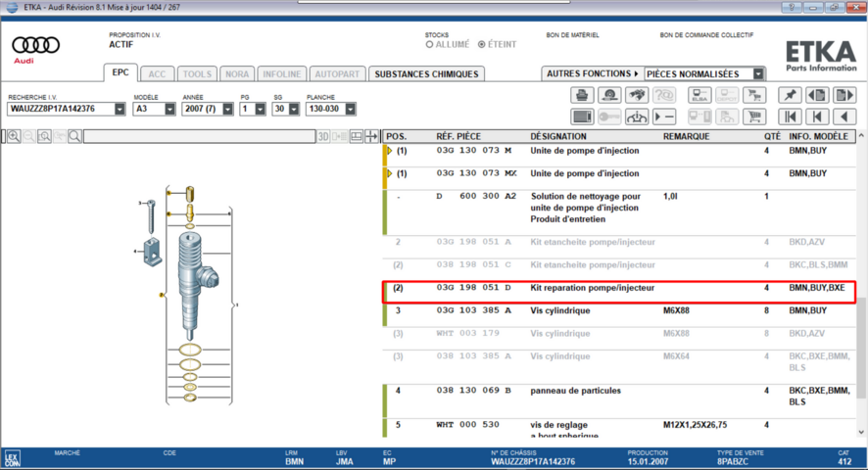The image size is (868, 470).
Task: Open the ANNÉE 2007 dropdown
Action: (227, 109)
